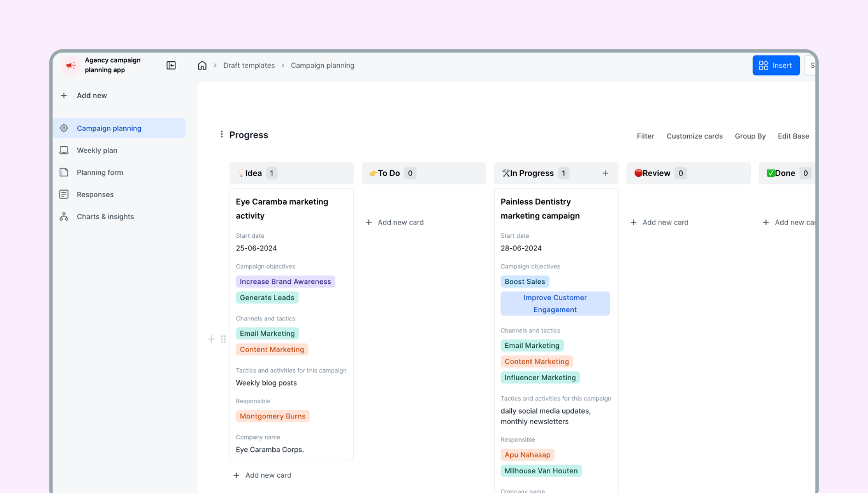
Task: Click Content Marketing tag in Painless Dentistry card
Action: point(536,362)
